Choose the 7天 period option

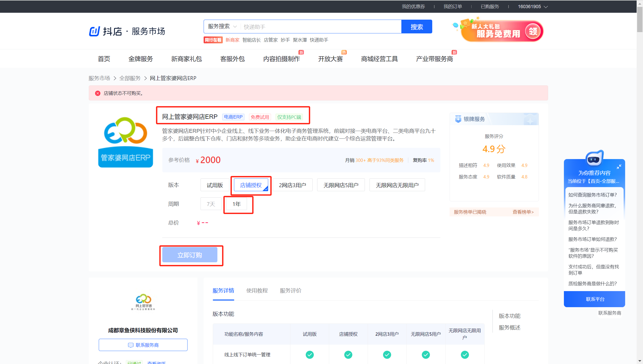click(211, 204)
